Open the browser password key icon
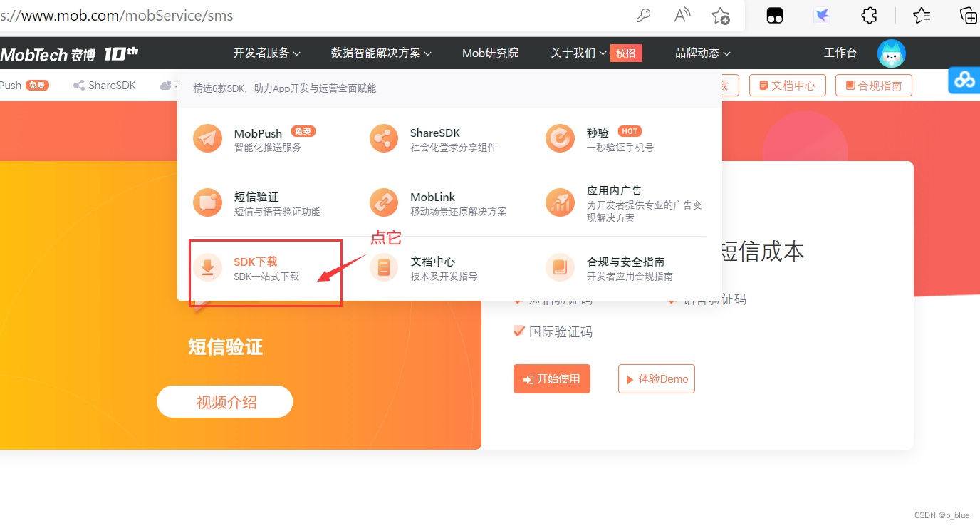980x526 pixels. tap(643, 16)
